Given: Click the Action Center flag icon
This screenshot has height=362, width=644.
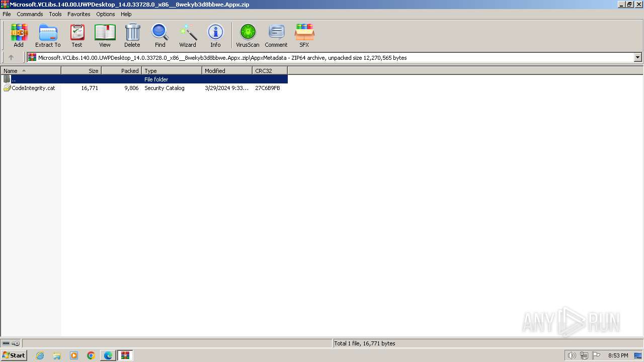Looking at the screenshot, I should point(596,355).
